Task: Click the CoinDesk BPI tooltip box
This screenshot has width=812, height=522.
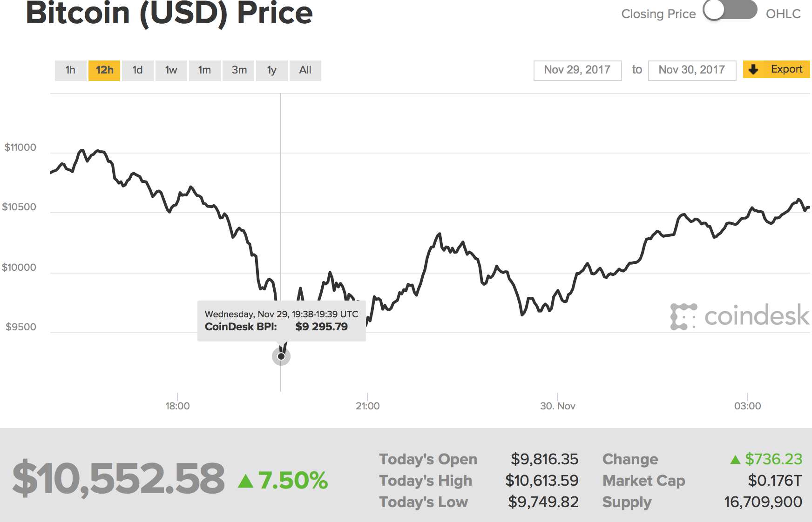Action: point(281,321)
